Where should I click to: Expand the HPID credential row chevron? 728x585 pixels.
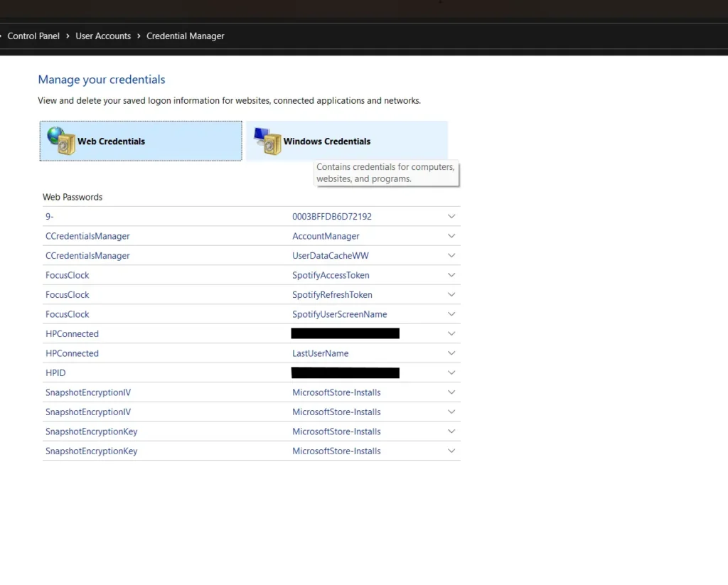451,373
